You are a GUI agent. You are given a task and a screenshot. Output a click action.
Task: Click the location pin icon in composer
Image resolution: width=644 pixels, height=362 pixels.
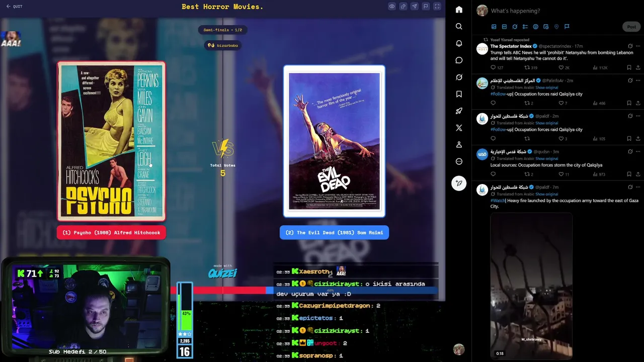556,27
